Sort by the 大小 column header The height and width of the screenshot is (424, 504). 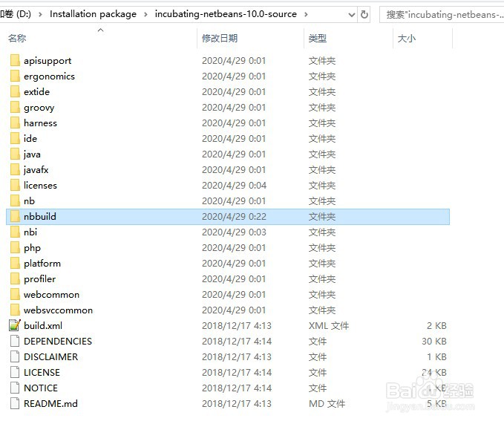click(407, 39)
